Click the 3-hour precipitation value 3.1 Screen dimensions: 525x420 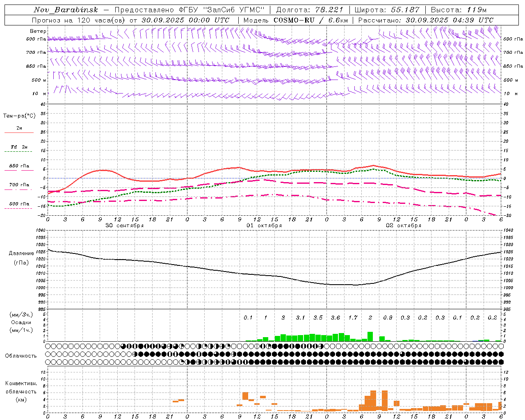(x=300, y=318)
